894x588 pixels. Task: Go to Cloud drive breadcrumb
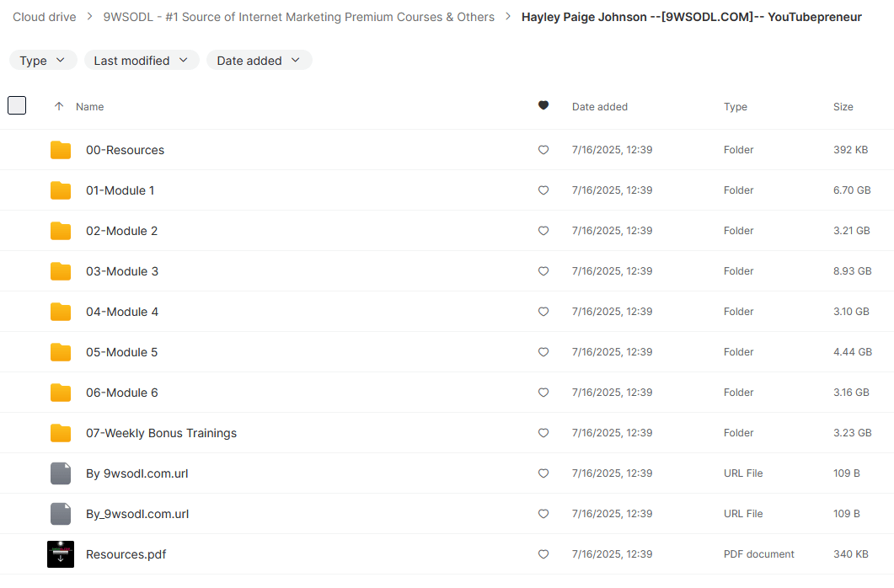pyautogui.click(x=44, y=17)
